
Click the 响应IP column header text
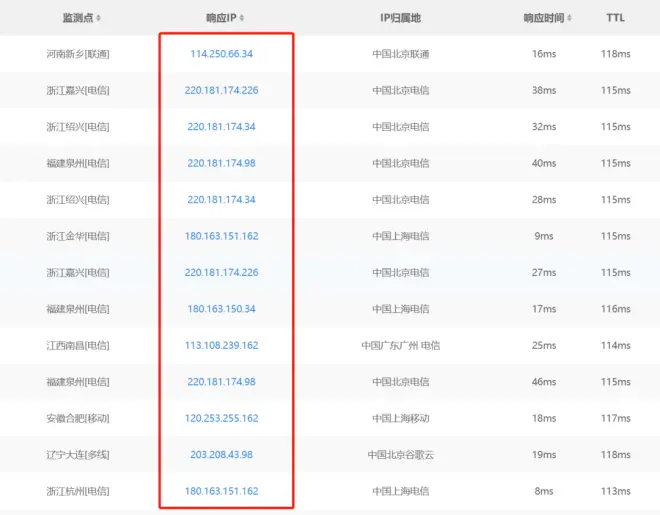tap(221, 18)
